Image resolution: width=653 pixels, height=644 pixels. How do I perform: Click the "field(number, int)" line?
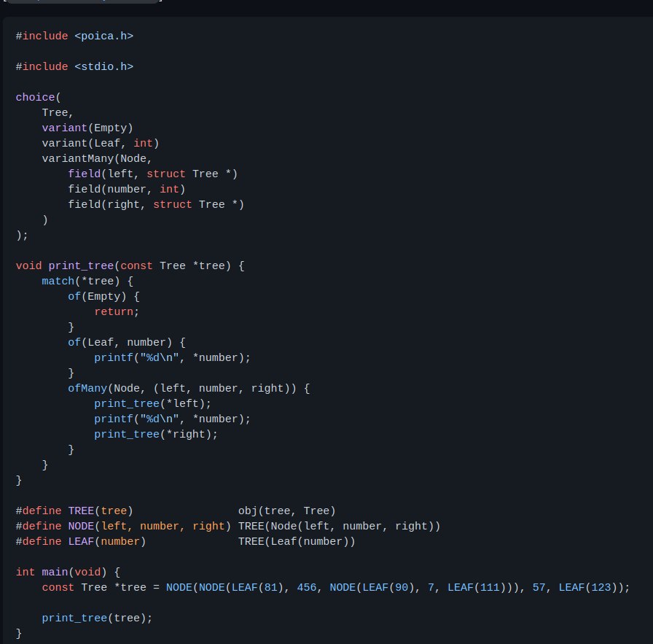pos(127,190)
